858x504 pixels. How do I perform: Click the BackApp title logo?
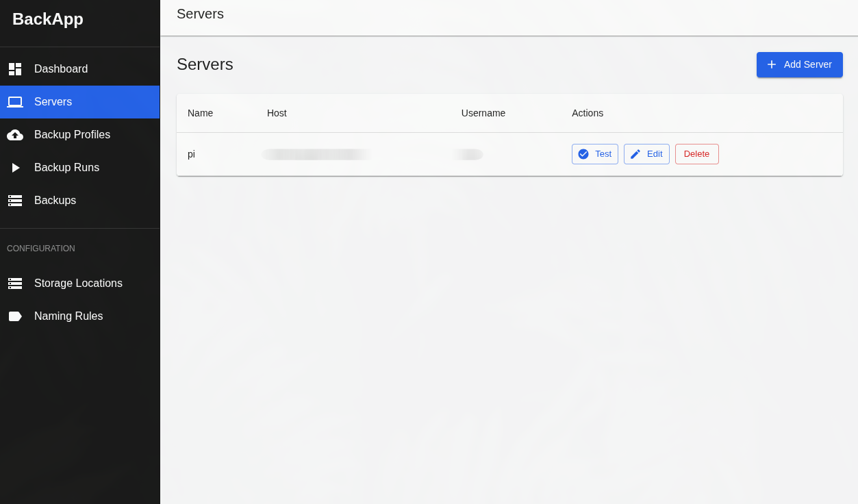click(x=48, y=19)
